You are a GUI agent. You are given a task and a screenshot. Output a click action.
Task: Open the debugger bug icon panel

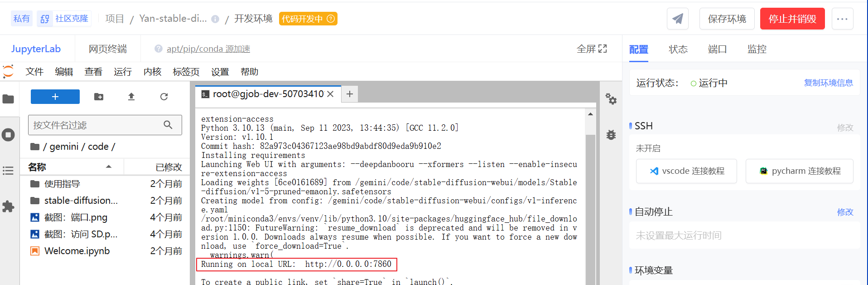(x=611, y=135)
